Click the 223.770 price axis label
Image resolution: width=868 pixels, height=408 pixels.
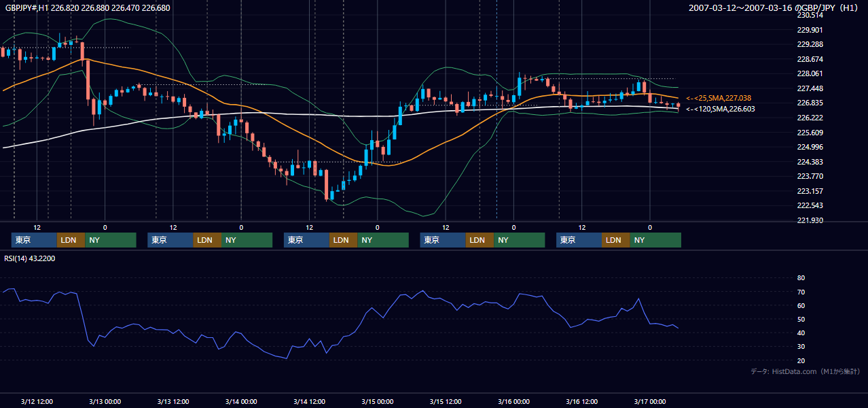point(810,176)
